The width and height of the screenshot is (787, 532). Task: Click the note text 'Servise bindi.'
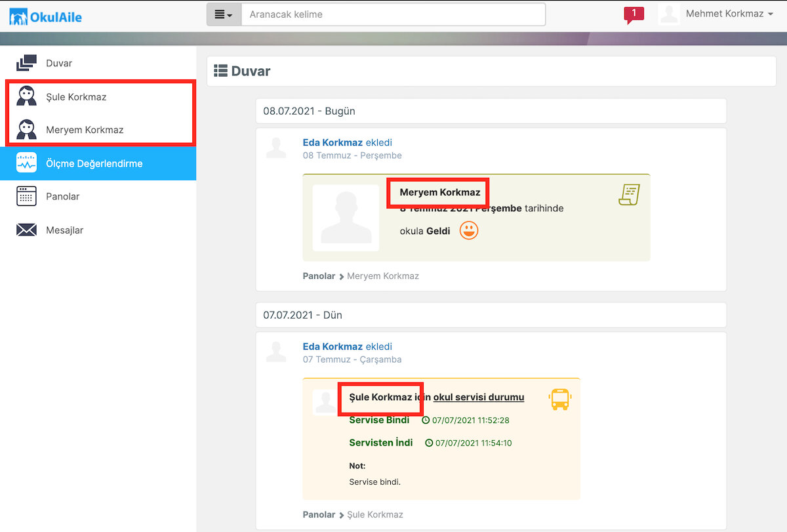click(x=374, y=482)
